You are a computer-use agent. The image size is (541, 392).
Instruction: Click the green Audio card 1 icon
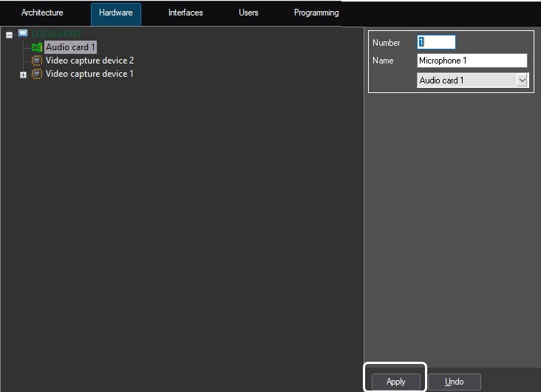click(x=37, y=47)
